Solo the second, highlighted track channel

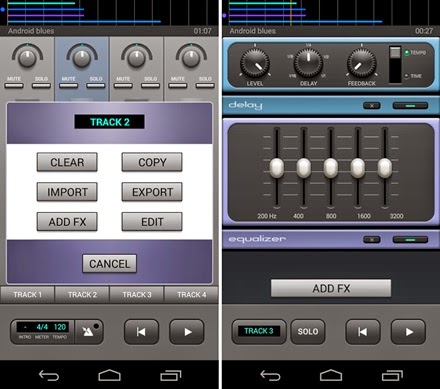coord(96,85)
